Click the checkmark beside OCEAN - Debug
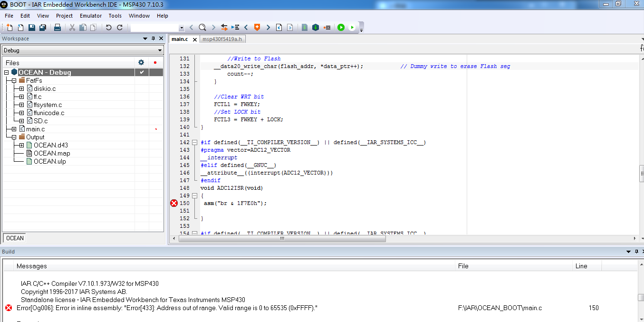The height and width of the screenshot is (322, 644). 141,72
